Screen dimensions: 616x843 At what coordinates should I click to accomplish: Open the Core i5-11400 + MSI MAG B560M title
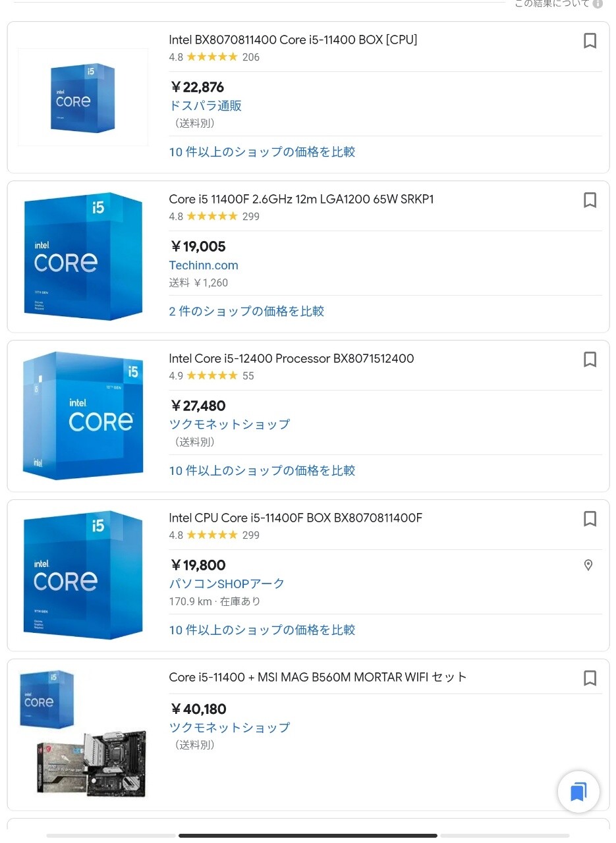tap(318, 678)
